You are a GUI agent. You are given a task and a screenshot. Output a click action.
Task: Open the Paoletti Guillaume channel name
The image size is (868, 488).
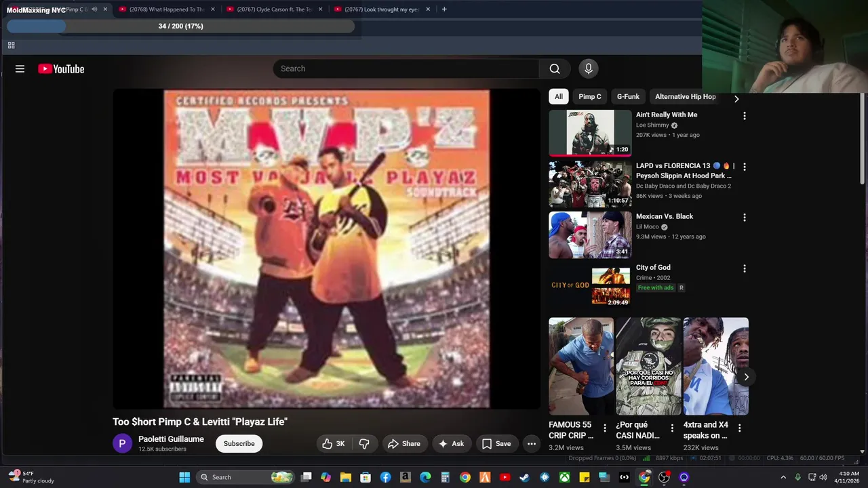click(x=171, y=439)
